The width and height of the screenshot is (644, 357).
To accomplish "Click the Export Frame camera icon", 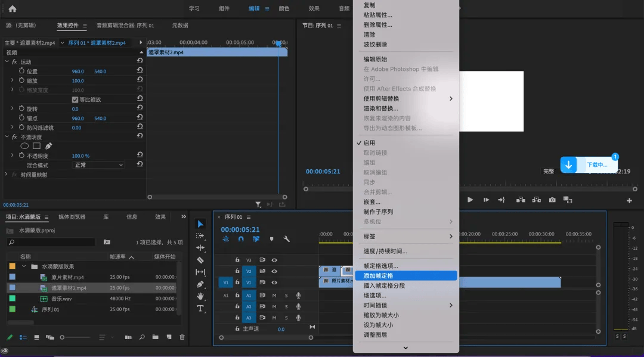I will tap(552, 200).
